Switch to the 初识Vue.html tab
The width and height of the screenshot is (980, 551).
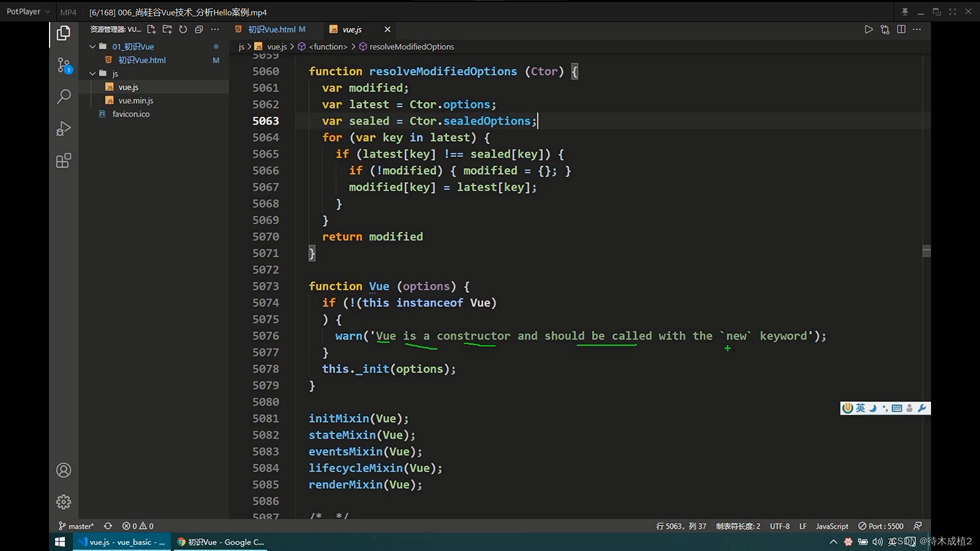(x=271, y=30)
